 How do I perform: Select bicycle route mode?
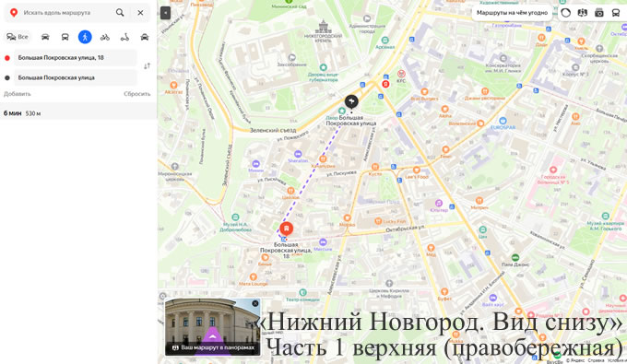[105, 37]
